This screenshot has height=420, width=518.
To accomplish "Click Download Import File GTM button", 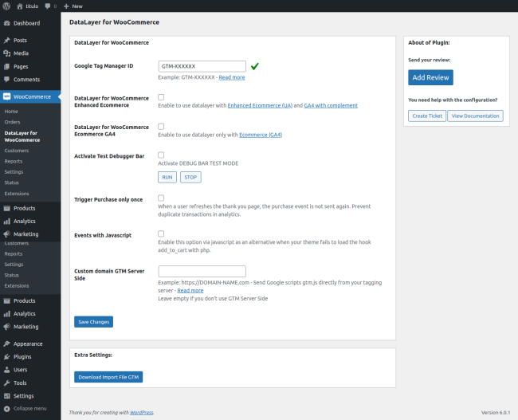I will (108, 377).
